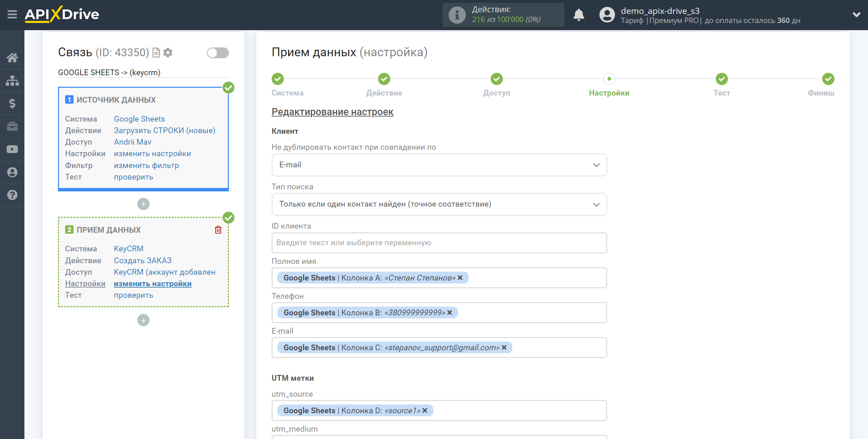This screenshot has height=439, width=868.
Task: Click the connection notes document icon
Action: 156,53
